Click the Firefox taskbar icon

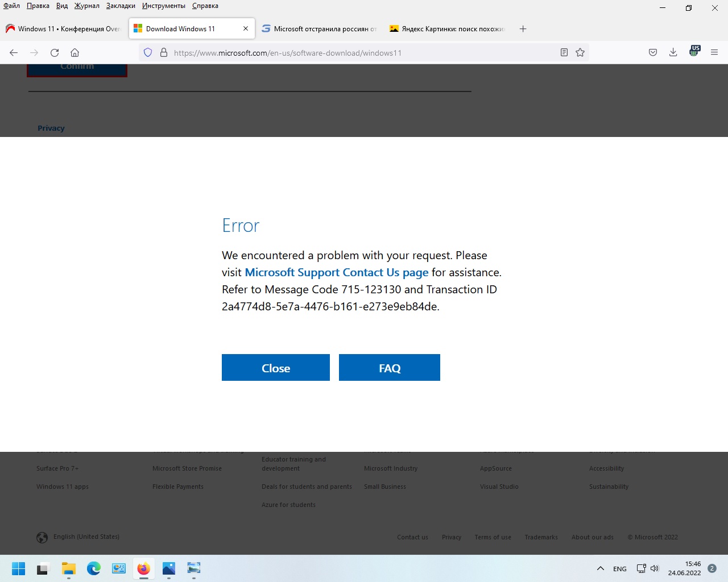[143, 568]
